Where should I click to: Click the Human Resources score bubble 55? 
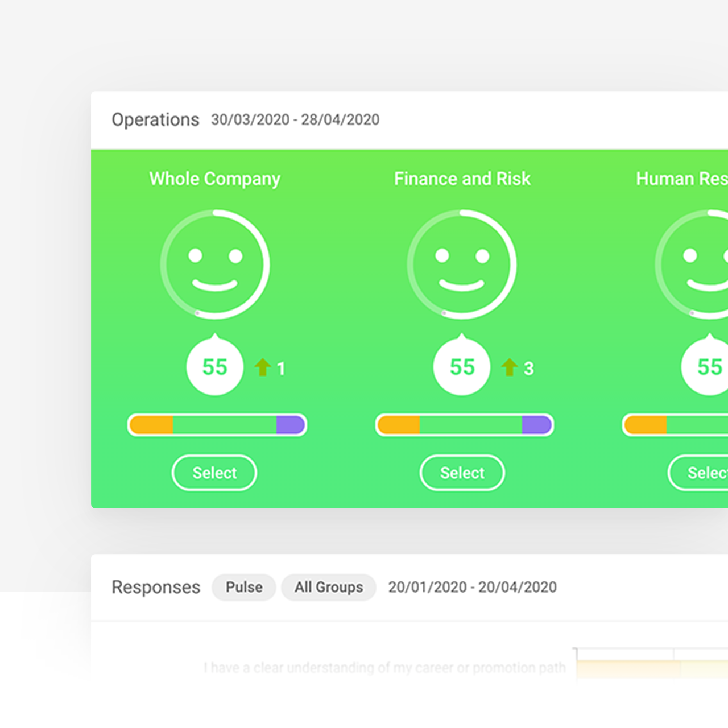click(x=705, y=366)
